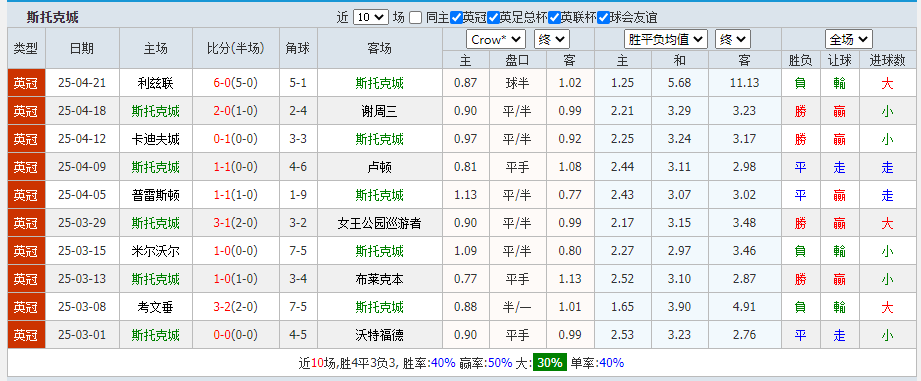
Task: Click odds value 1.65
Action: 623,307
